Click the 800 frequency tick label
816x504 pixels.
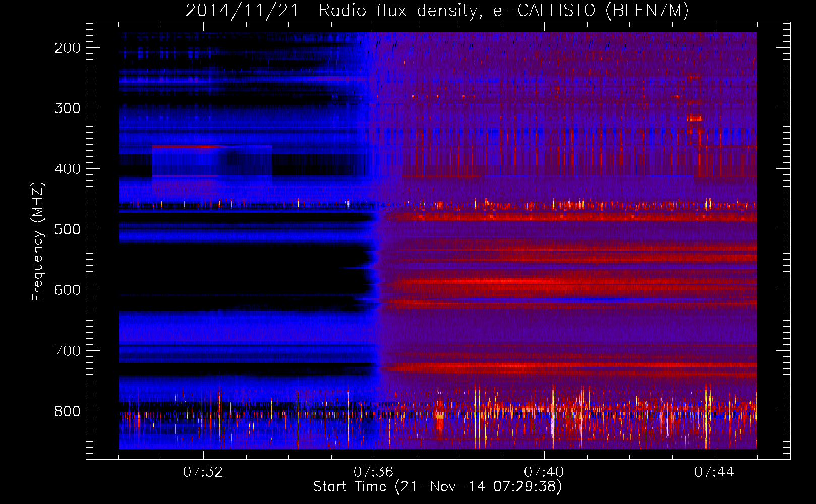click(68, 411)
